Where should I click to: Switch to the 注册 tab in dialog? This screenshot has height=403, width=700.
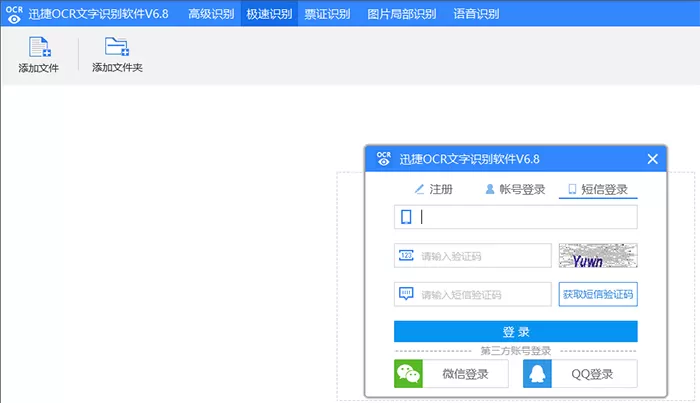click(x=433, y=189)
